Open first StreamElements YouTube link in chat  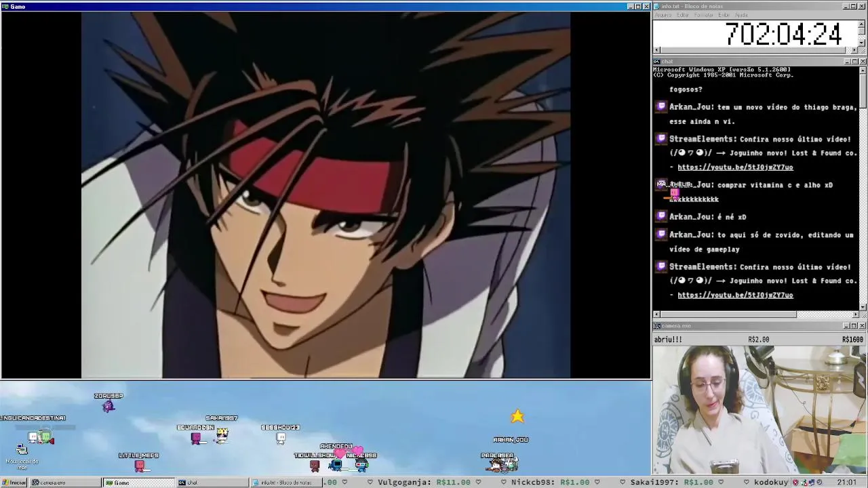pos(735,167)
